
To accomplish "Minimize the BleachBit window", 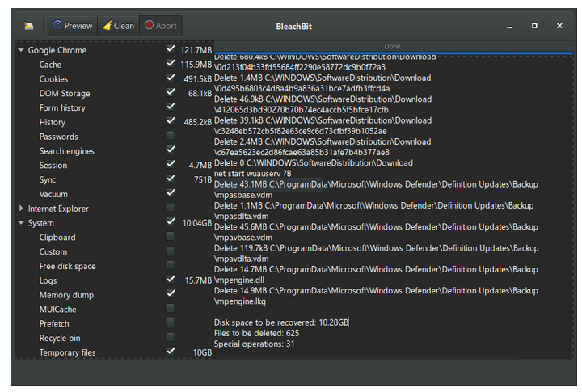I will [509, 27].
